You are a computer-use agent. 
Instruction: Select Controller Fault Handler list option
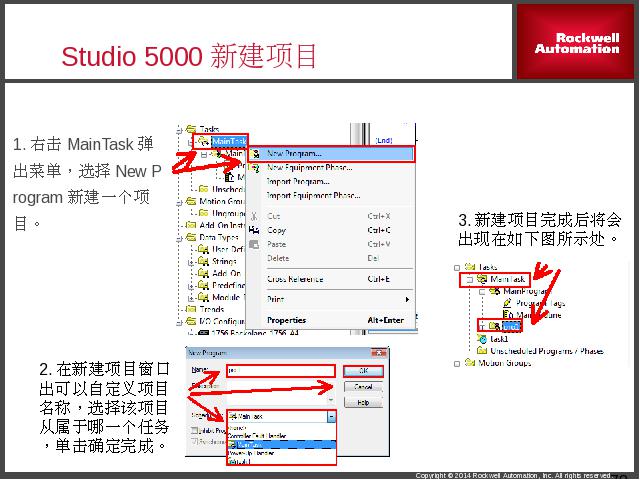click(x=258, y=436)
